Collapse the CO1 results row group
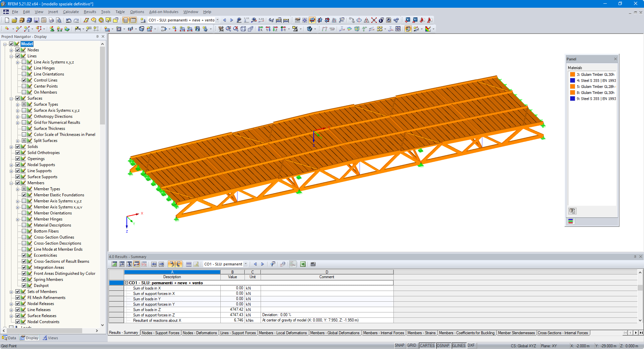Screen dimensions: 644x349 [127, 283]
